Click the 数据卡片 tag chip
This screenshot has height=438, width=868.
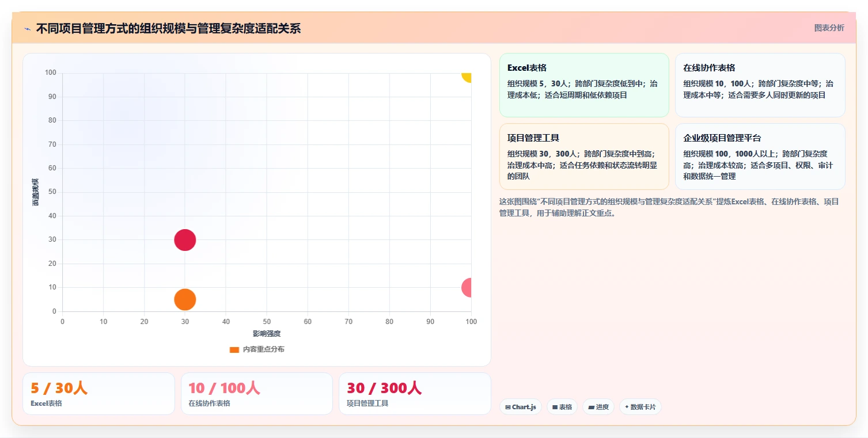click(x=640, y=407)
